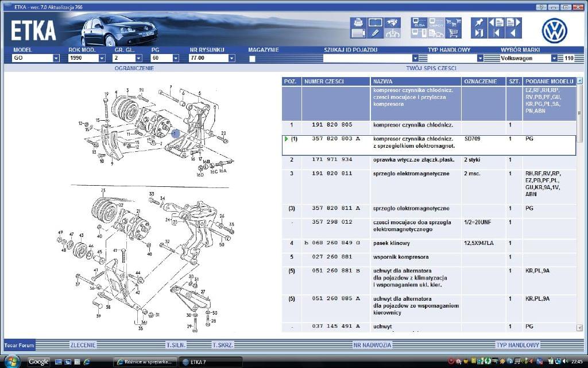Click the triple shopping carts icon
This screenshot has height=368, width=588.
454,22
